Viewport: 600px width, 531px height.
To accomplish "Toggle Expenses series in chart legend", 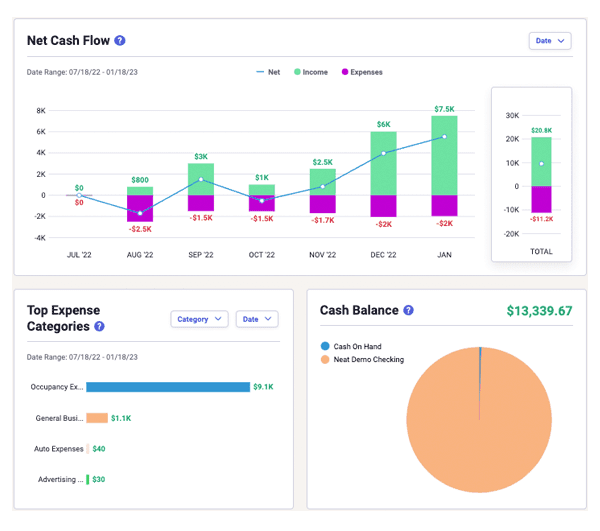I will 362,72.
